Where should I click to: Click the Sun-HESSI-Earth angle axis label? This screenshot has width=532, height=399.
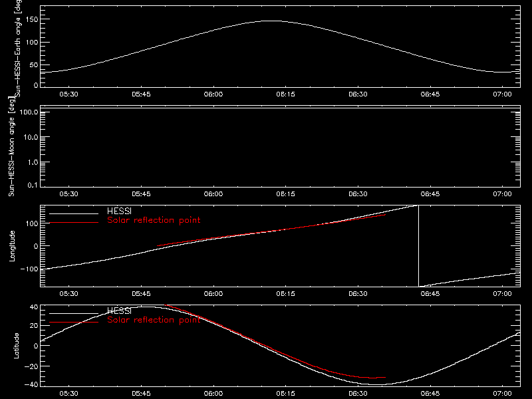click(x=18, y=49)
